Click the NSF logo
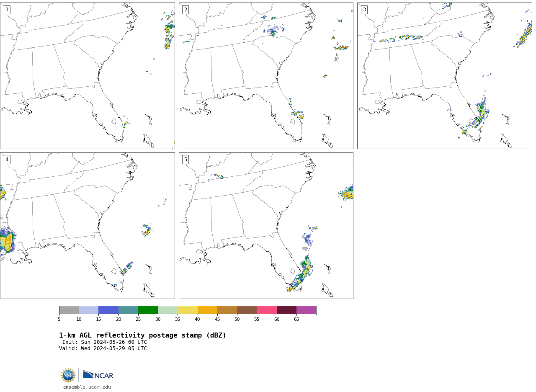The width and height of the screenshot is (536, 392). click(x=68, y=375)
